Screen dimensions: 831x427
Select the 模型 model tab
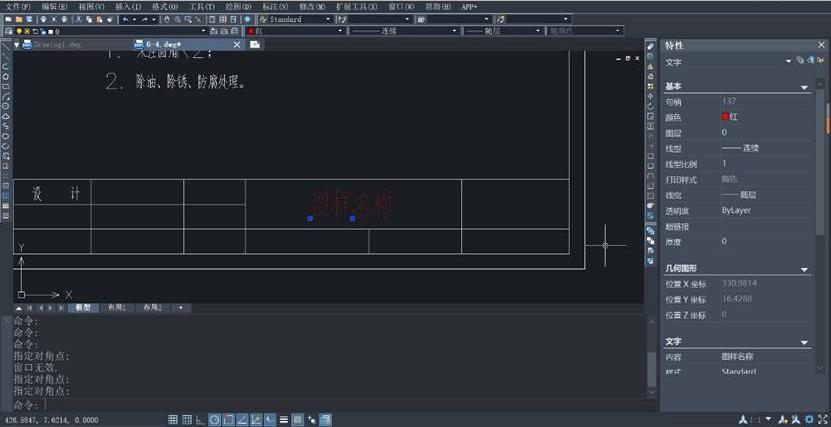[x=83, y=307]
